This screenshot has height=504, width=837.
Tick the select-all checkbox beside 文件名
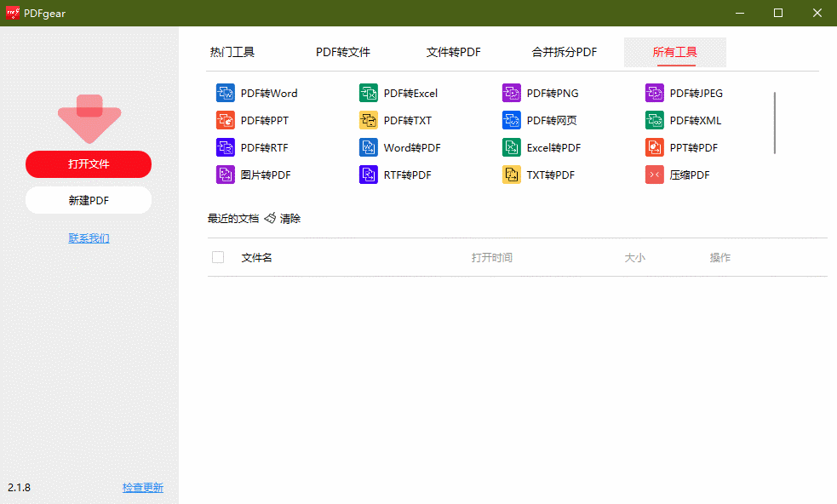218,257
